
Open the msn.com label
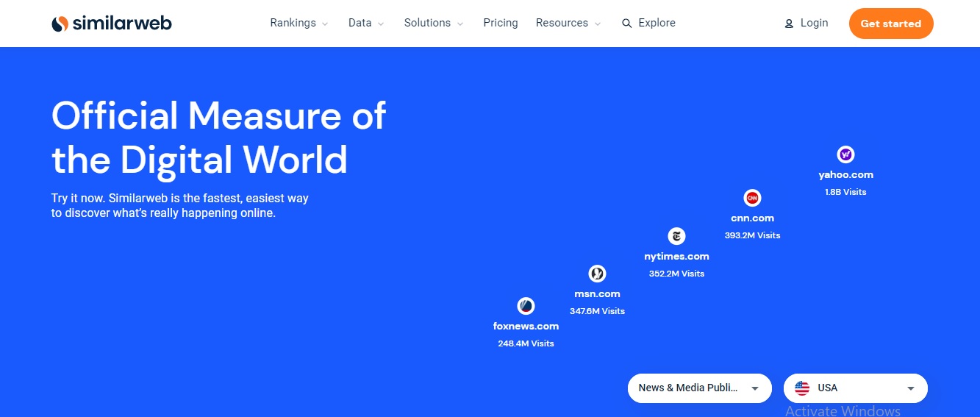(597, 294)
